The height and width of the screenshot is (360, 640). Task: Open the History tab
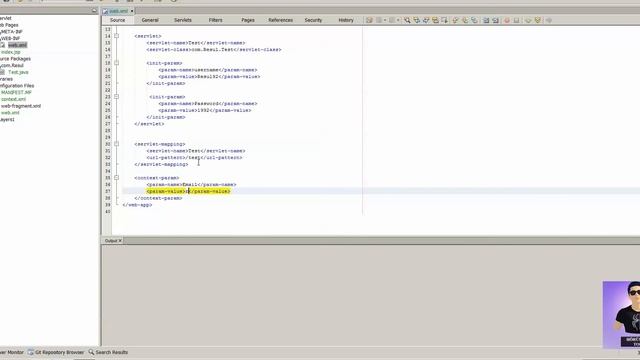[x=346, y=20]
